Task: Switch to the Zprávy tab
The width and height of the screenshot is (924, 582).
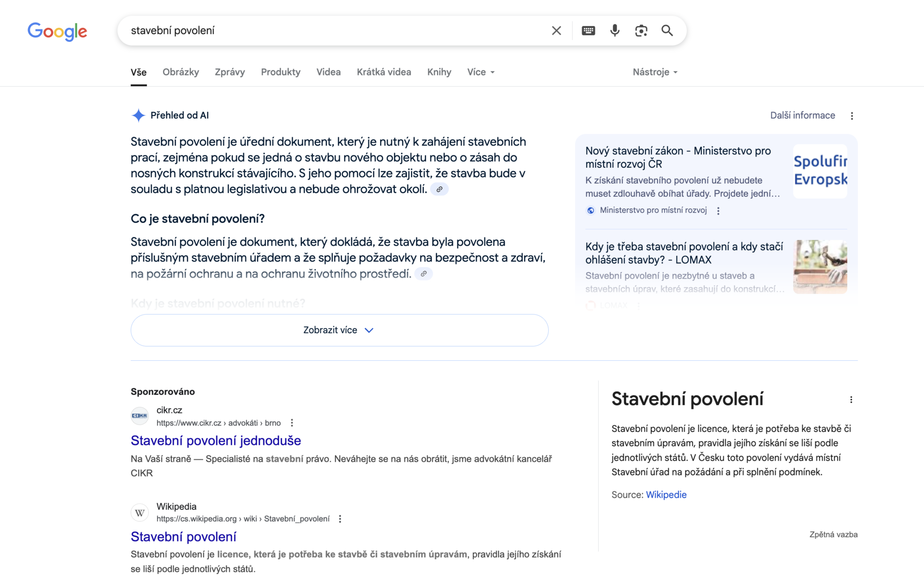Action: pyautogui.click(x=230, y=72)
